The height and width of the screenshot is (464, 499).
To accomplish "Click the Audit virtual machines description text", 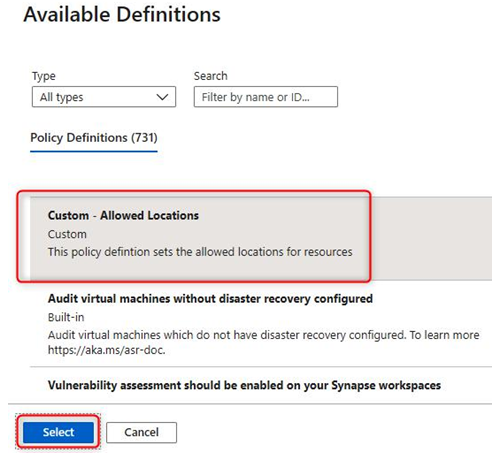I will pyautogui.click(x=264, y=342).
